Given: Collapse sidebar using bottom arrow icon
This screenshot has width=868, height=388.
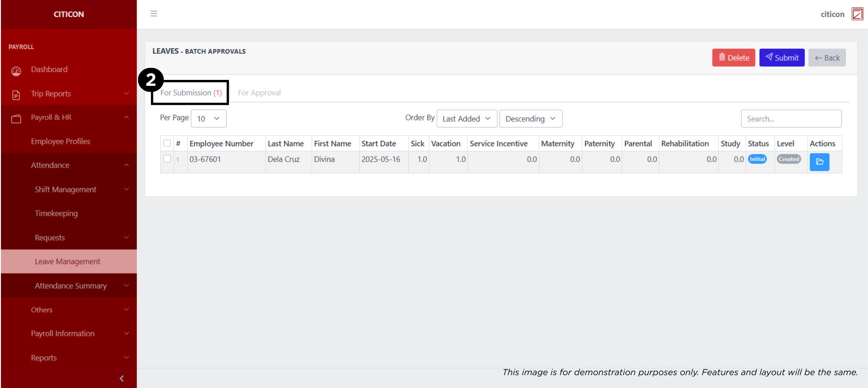Looking at the screenshot, I should point(122,378).
